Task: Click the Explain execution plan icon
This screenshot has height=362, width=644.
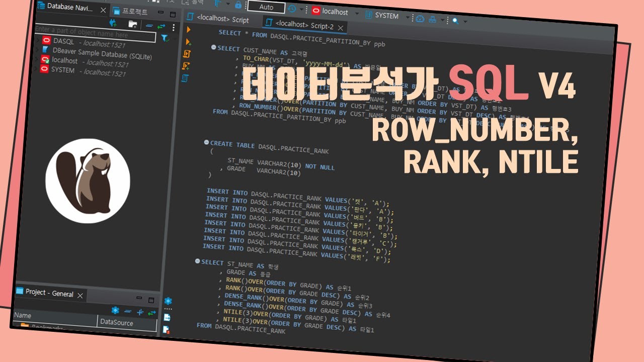Action: click(x=185, y=77)
